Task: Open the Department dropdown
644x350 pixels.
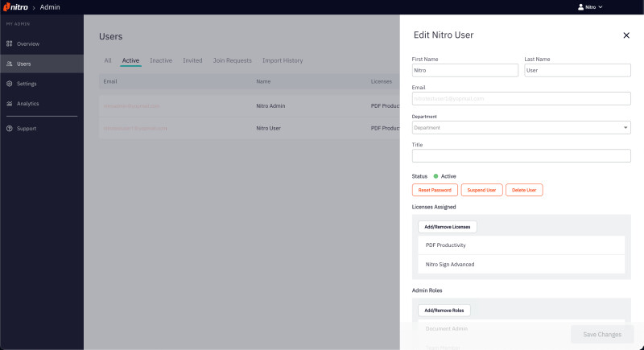Action: click(521, 127)
